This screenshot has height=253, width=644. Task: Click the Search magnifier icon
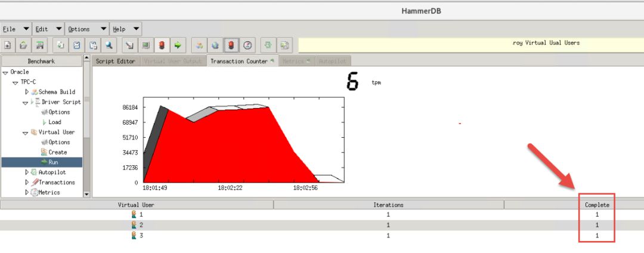coord(109,45)
